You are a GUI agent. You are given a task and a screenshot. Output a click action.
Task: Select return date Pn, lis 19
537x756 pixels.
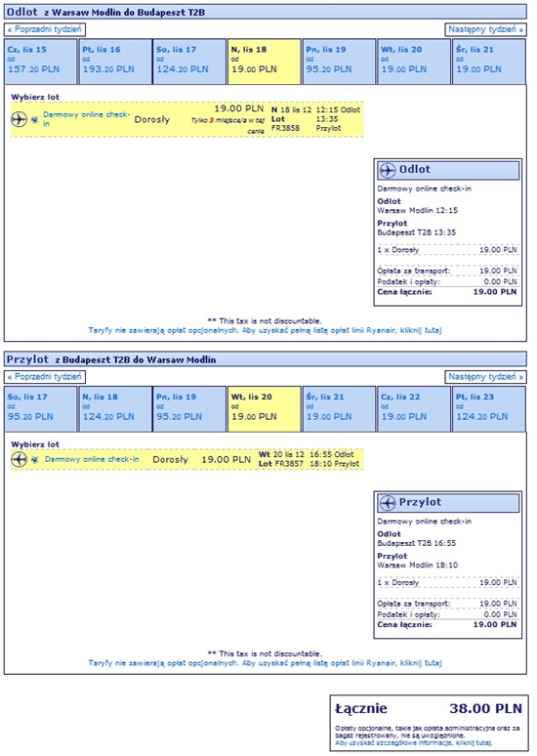point(189,409)
